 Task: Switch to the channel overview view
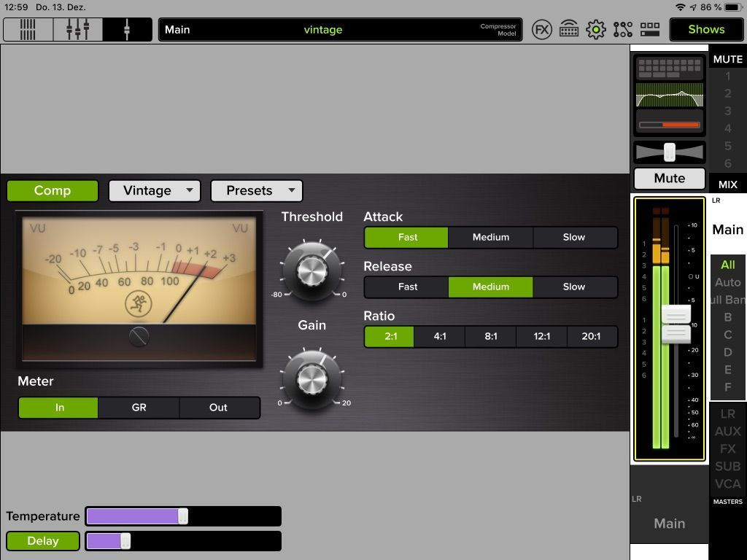point(28,29)
